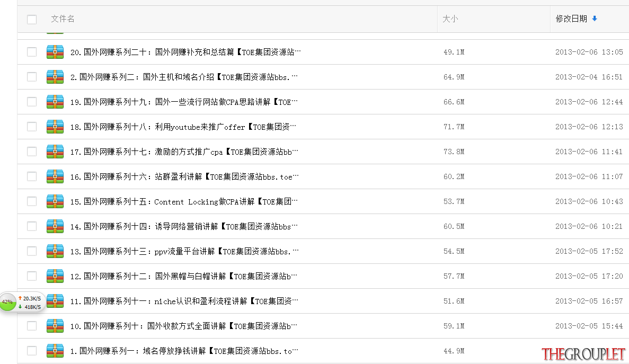Click the 20.3K/S upload speed indicator
Viewport: 629px width, 364px height.
30,298
